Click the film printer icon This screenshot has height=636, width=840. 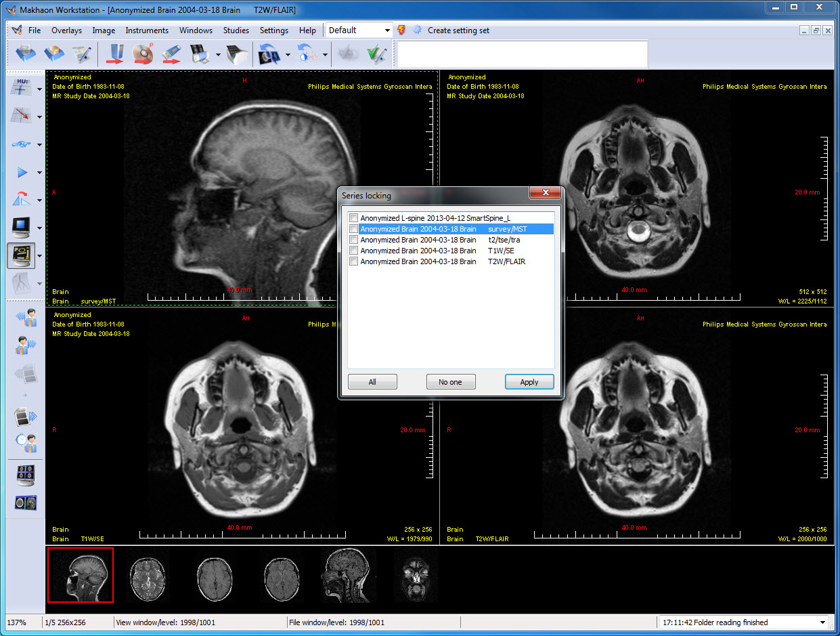click(200, 54)
